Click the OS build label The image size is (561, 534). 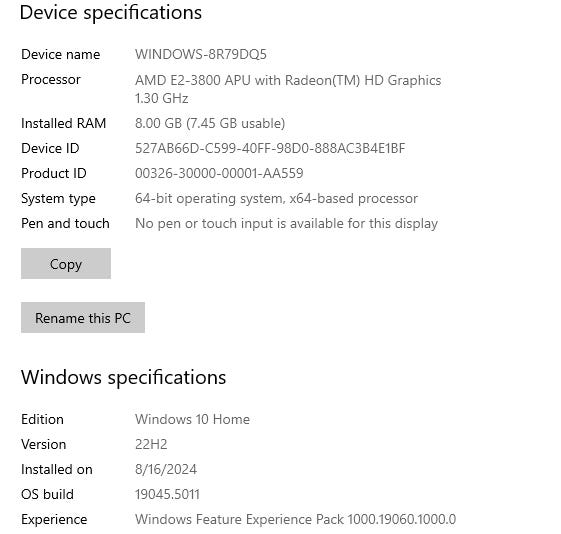(x=47, y=494)
